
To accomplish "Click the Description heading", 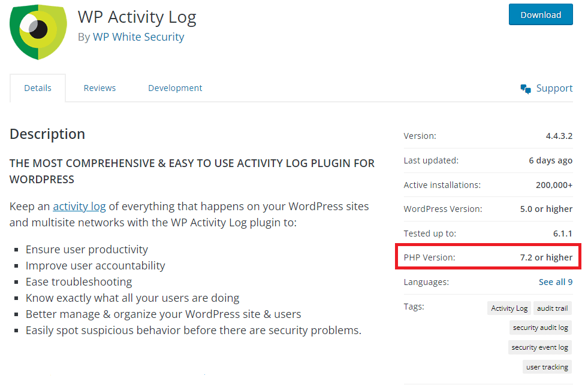I will (47, 134).
